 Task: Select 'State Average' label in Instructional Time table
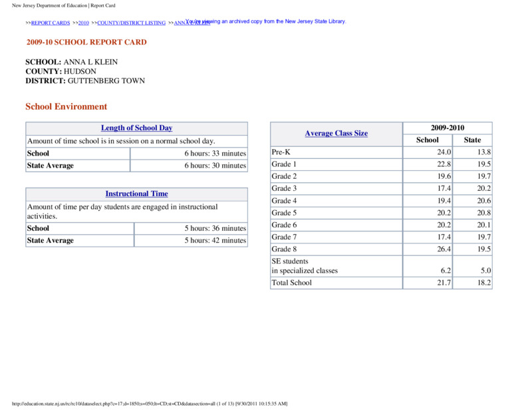point(51,241)
